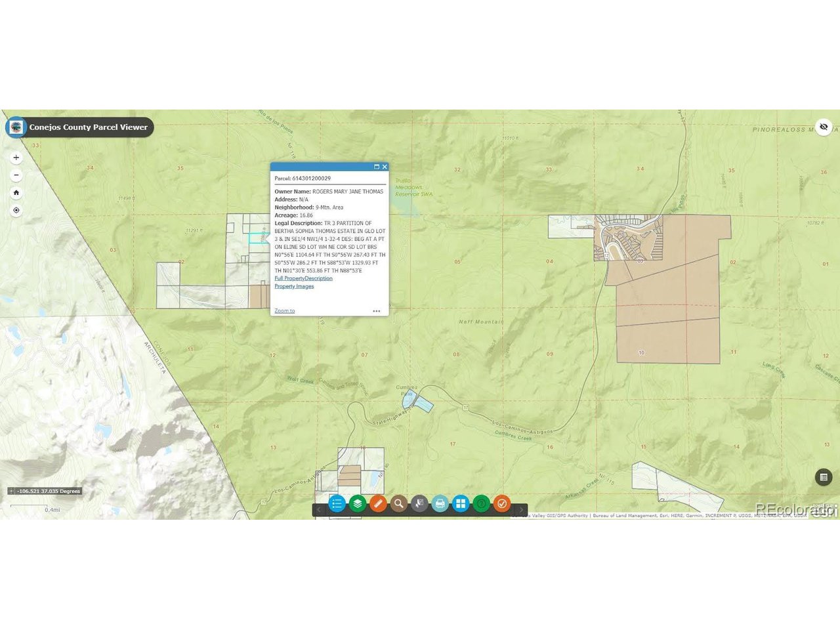
Task: Open the Legend widget icon
Action: (337, 503)
